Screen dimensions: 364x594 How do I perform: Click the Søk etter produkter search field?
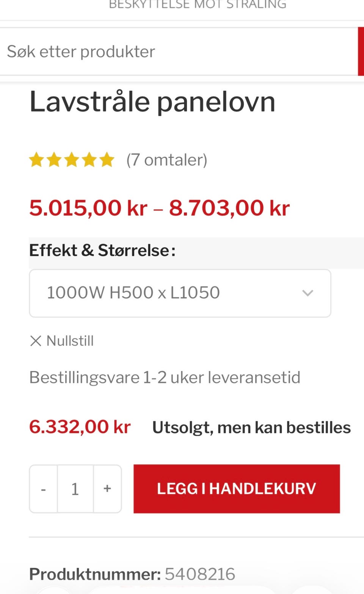pos(178,52)
